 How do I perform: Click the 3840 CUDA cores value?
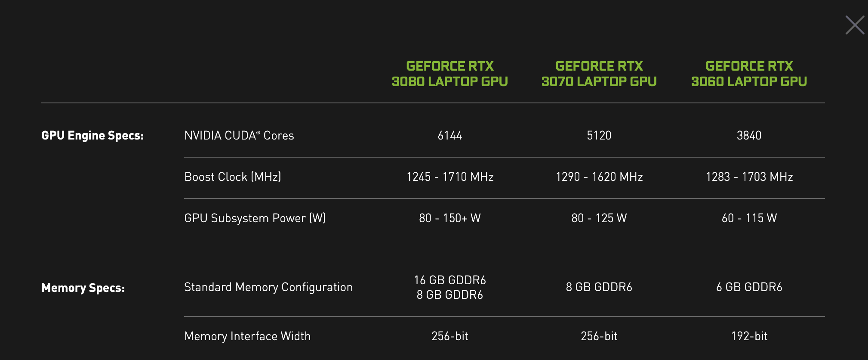pos(749,136)
